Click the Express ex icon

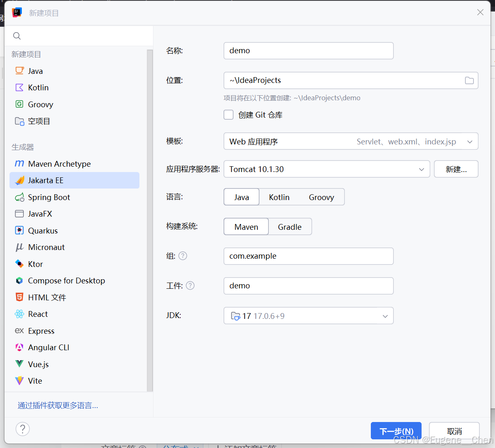(19, 330)
